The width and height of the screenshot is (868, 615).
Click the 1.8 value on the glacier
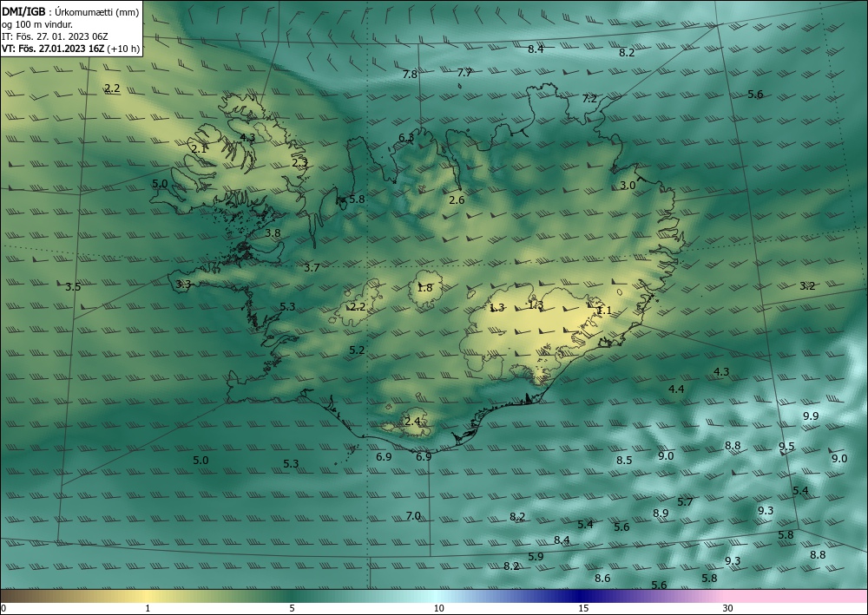coord(424,288)
